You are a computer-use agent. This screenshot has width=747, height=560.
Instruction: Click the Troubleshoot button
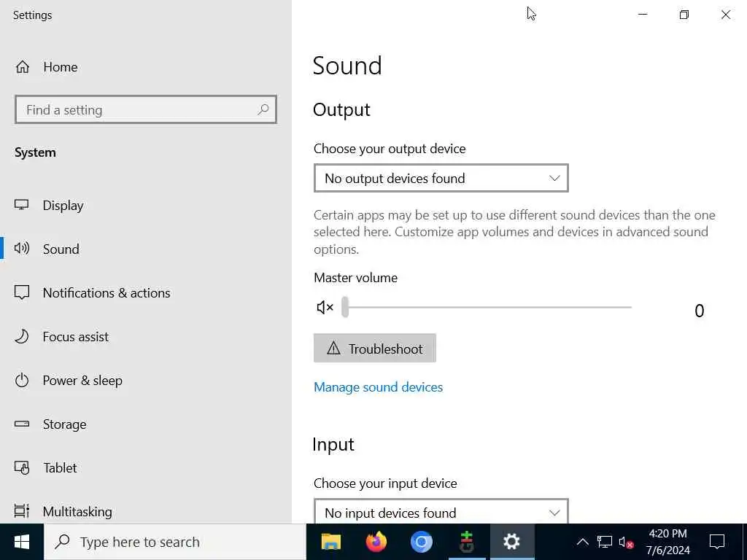[375, 348]
